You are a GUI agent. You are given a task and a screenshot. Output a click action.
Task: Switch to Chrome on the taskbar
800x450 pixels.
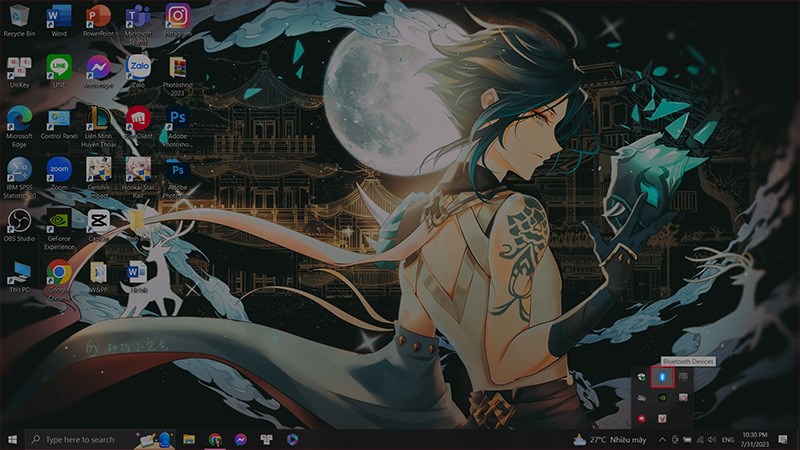(x=215, y=439)
